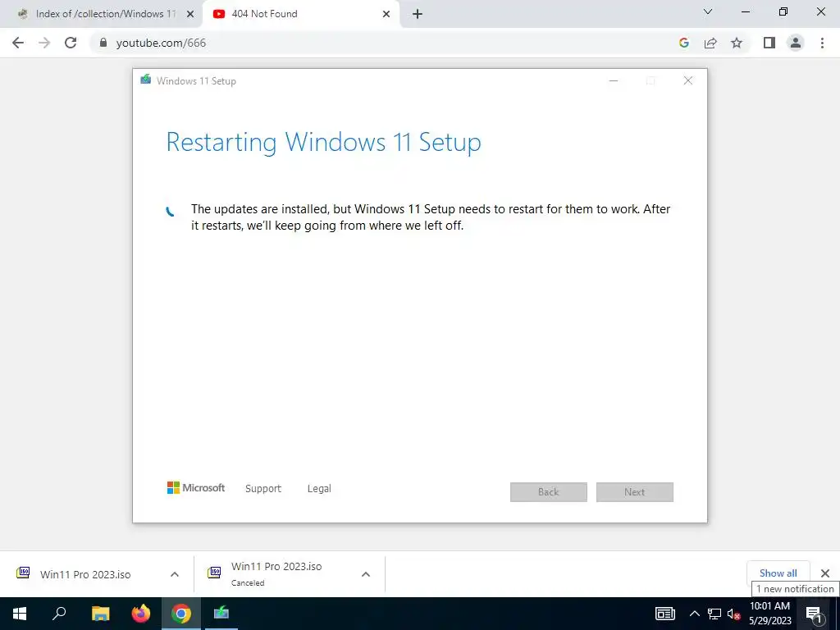The width and height of the screenshot is (840, 630).
Task: Open the Google icon in address bar
Action: pos(683,43)
